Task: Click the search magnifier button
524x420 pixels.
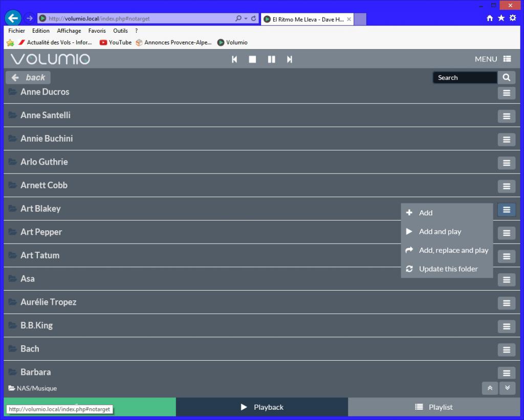Action: pos(506,78)
